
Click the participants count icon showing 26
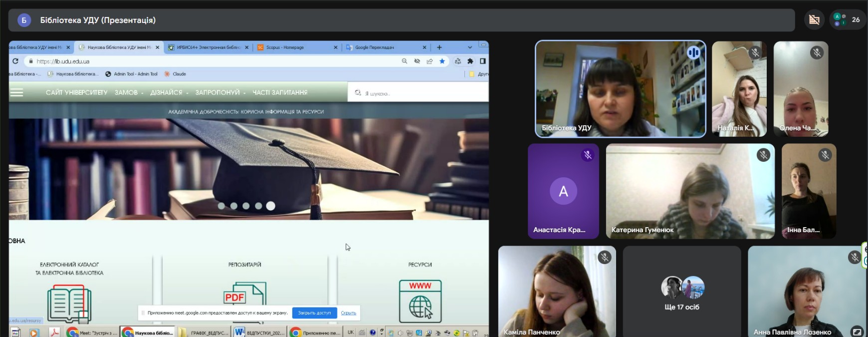click(847, 20)
